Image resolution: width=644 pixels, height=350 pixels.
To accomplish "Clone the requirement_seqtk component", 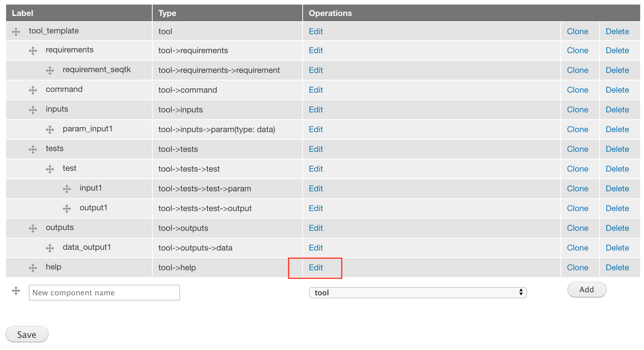I will click(x=578, y=70).
